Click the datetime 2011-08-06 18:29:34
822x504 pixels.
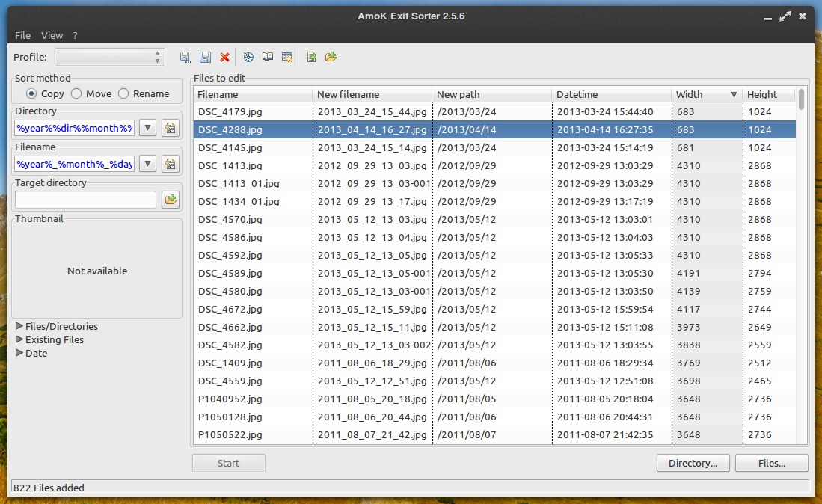pyautogui.click(x=605, y=363)
